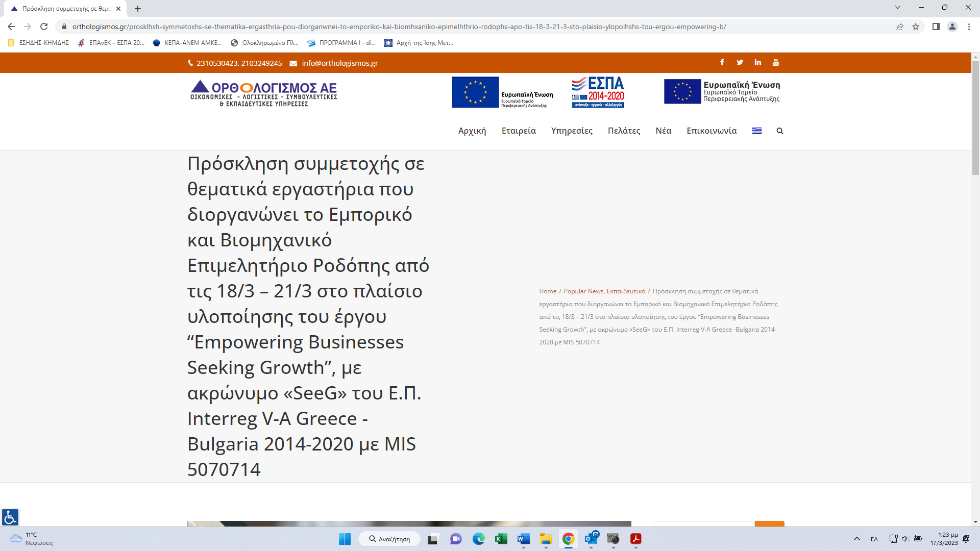Click the address bar URL
The width and height of the screenshot is (980, 551).
pyautogui.click(x=399, y=27)
